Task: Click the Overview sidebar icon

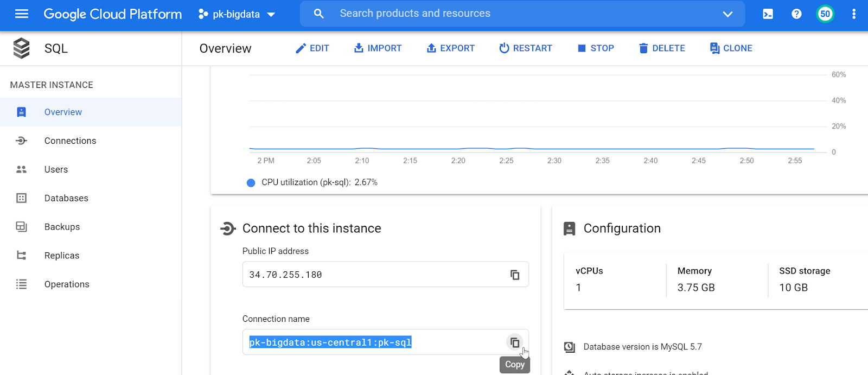Action: (x=22, y=112)
